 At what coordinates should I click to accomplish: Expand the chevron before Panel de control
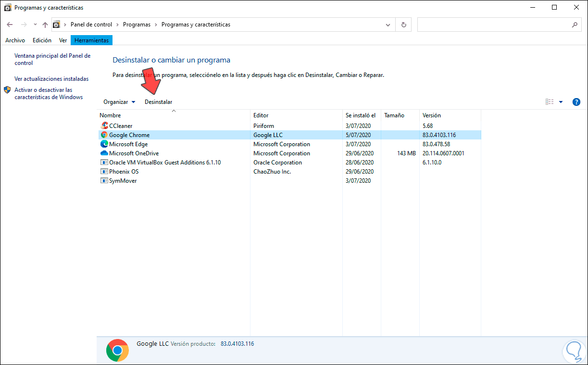pos(65,25)
